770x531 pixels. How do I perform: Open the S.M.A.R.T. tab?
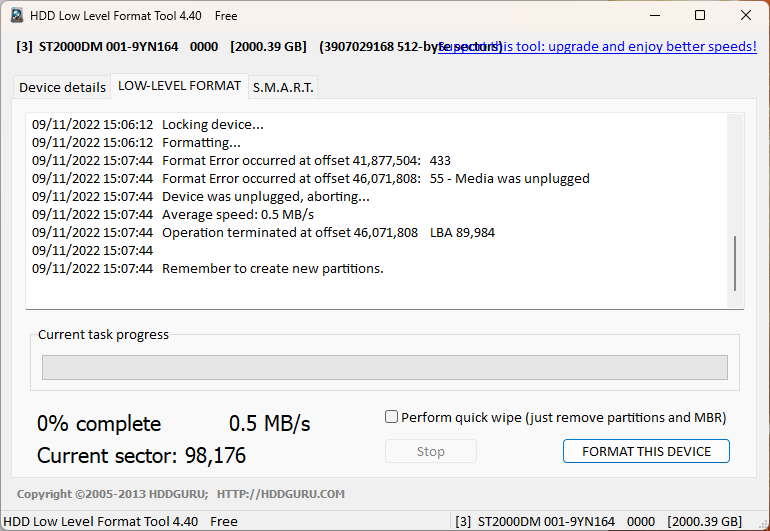(283, 87)
